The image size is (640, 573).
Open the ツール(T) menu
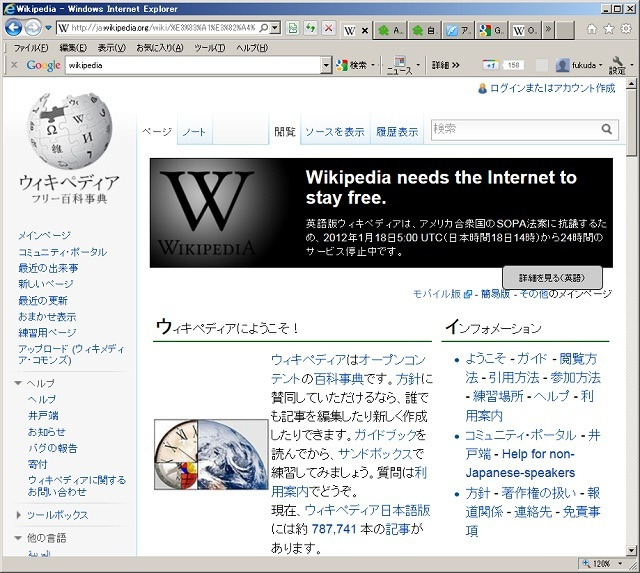click(209, 48)
